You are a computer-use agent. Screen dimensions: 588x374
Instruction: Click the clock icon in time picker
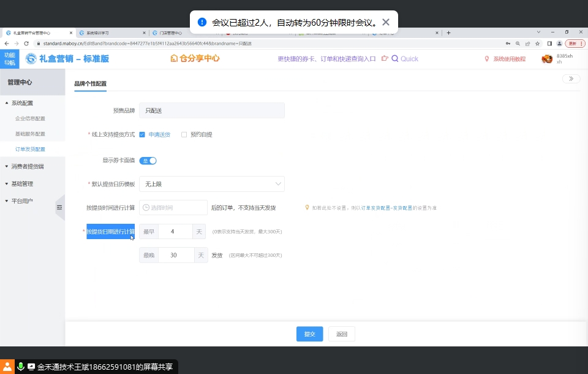point(146,208)
